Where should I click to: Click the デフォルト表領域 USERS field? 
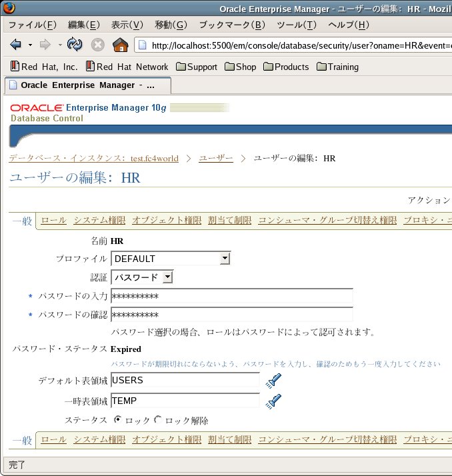185,380
